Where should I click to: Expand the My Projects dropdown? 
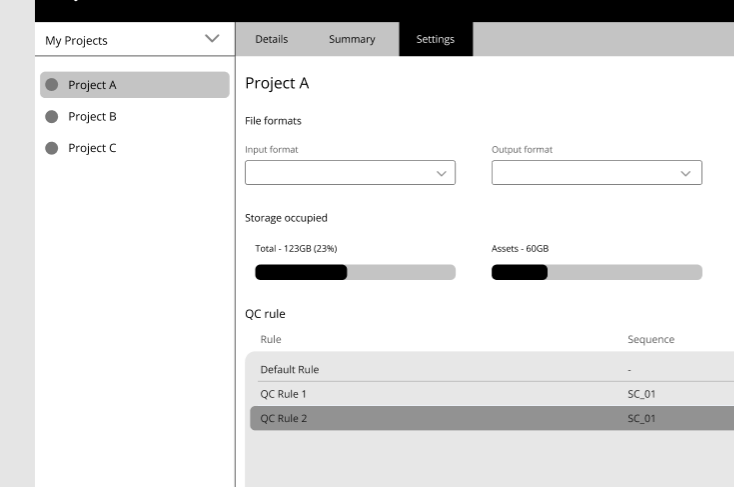tap(210, 40)
